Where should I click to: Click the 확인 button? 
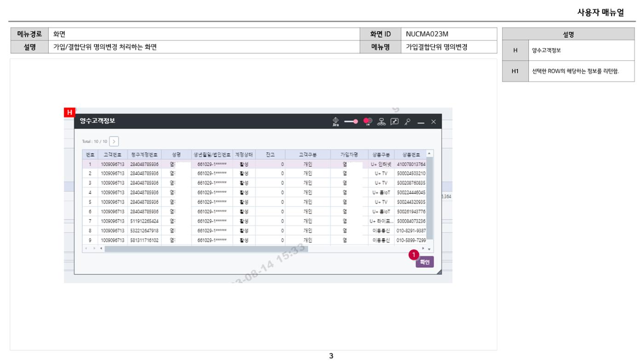425,262
